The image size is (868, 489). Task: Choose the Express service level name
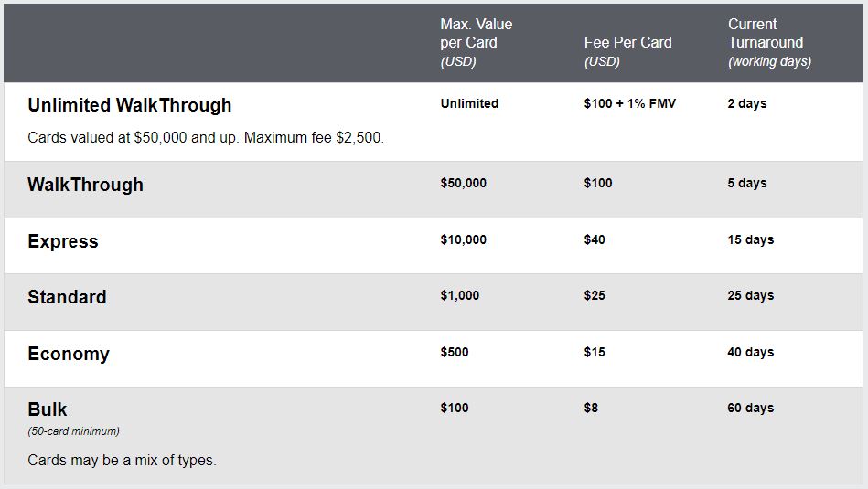(x=63, y=241)
